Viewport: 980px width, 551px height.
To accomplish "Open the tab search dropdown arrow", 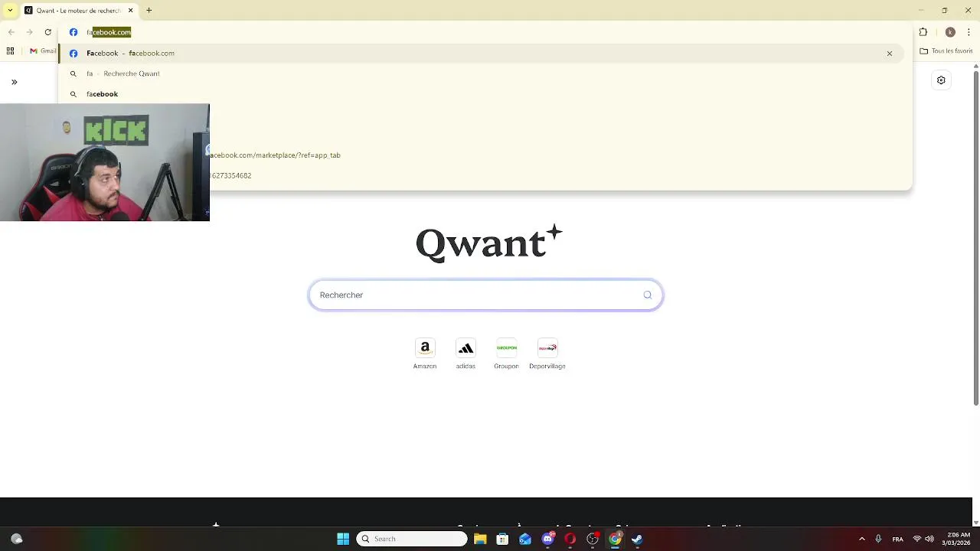I will click(x=10, y=10).
